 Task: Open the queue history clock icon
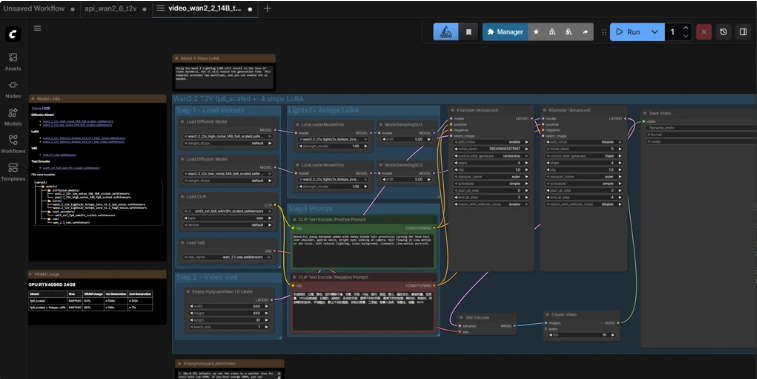723,32
